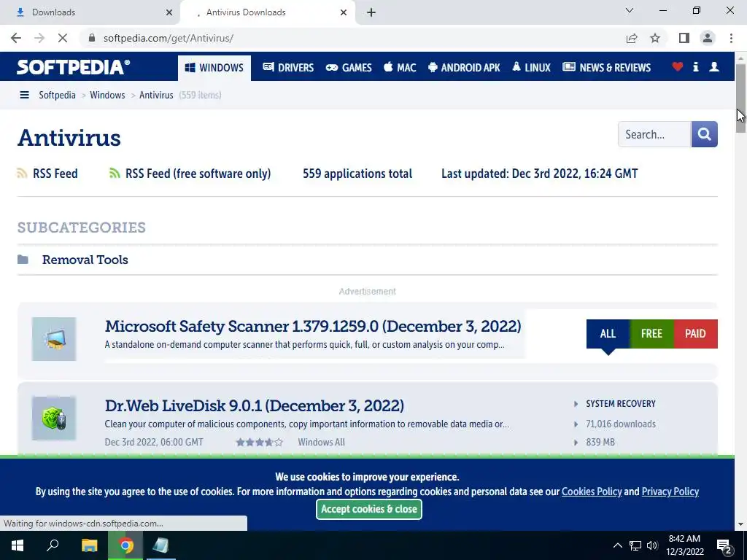Open the Drivers section
Viewport: 747px width, 560px height.
pos(288,68)
